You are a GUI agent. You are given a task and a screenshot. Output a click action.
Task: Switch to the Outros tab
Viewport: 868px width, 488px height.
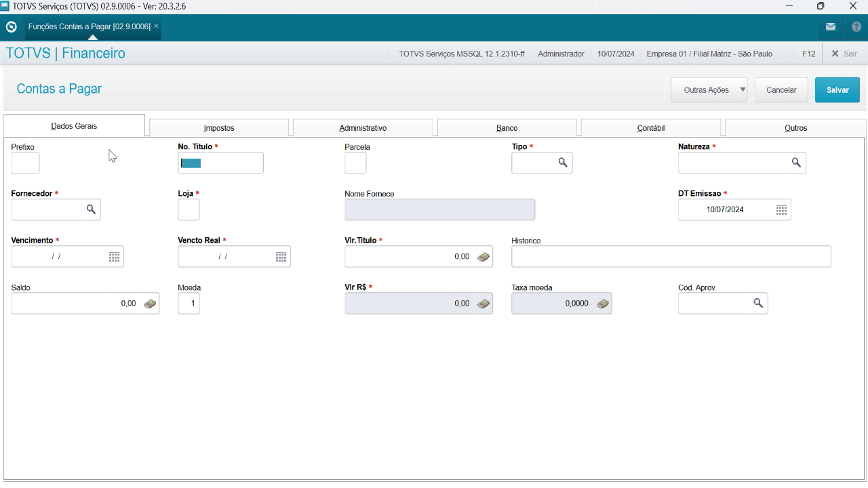796,128
